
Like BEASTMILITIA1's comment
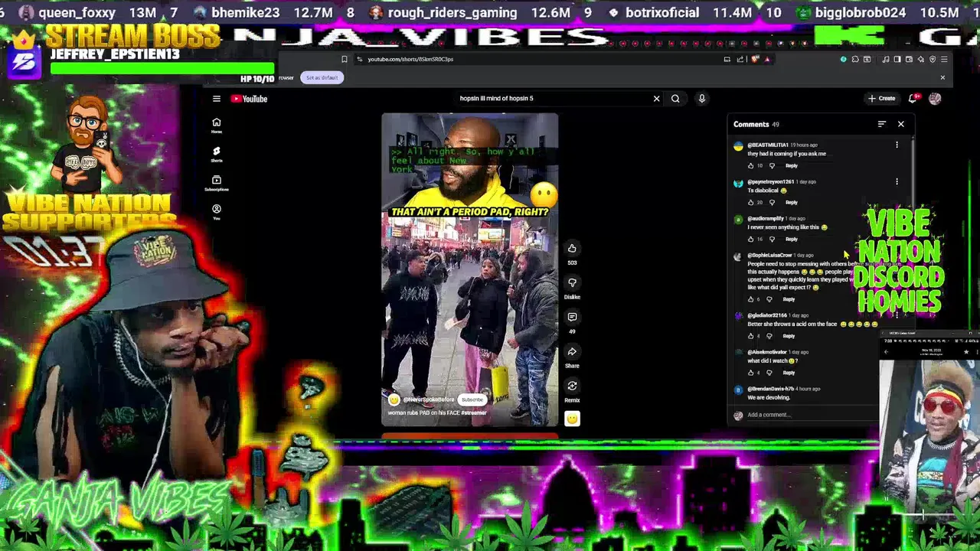point(751,165)
